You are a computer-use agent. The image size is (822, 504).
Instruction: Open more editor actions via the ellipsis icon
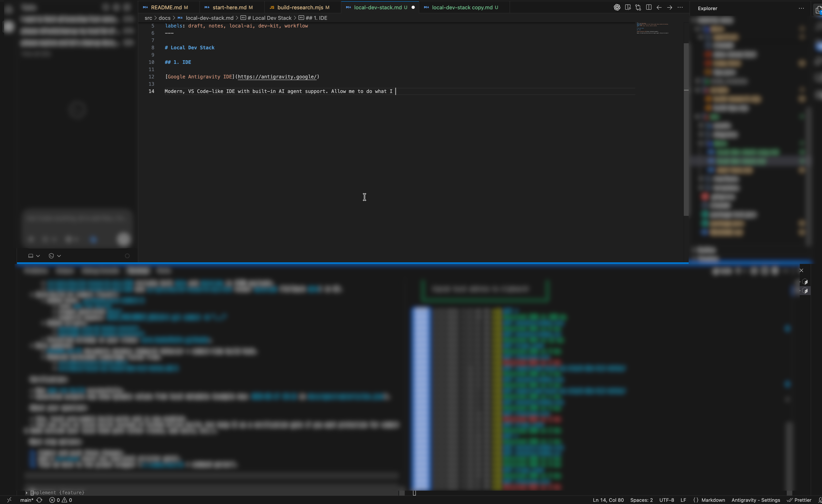click(681, 7)
